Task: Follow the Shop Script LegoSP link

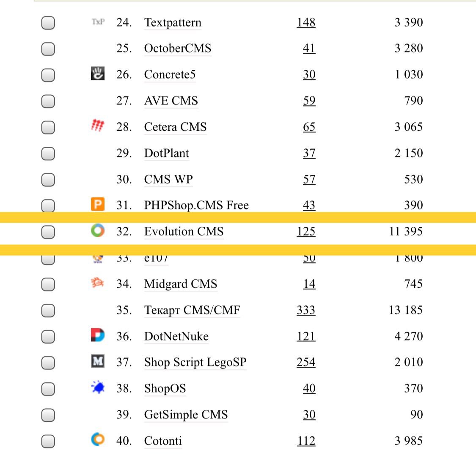Action: click(195, 362)
